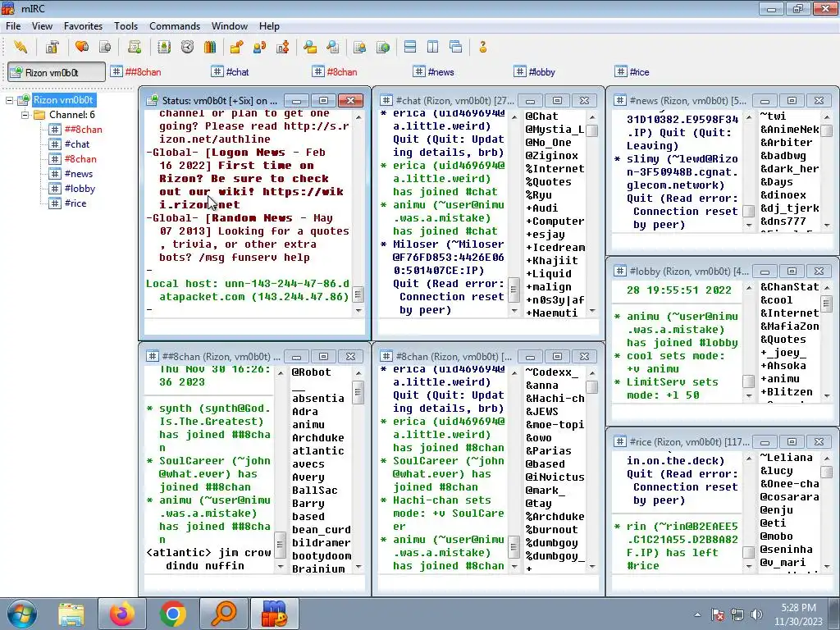Open the Tools menu
The height and width of the screenshot is (630, 840).
coord(126,25)
